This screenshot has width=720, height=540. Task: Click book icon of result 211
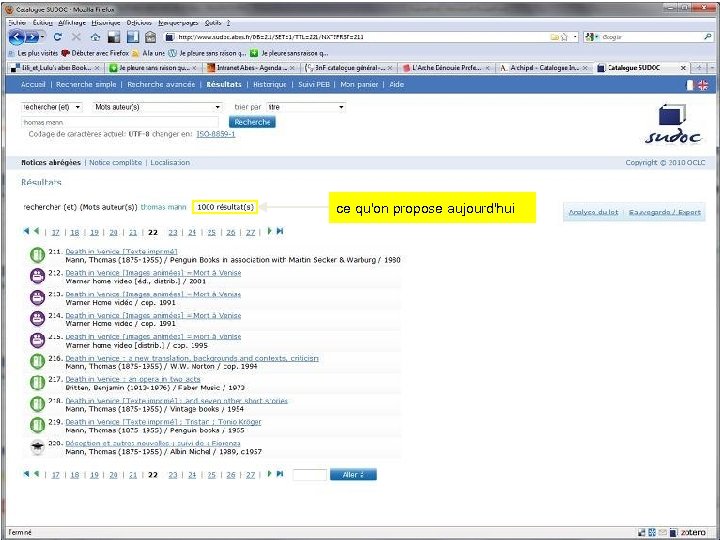tap(37, 255)
